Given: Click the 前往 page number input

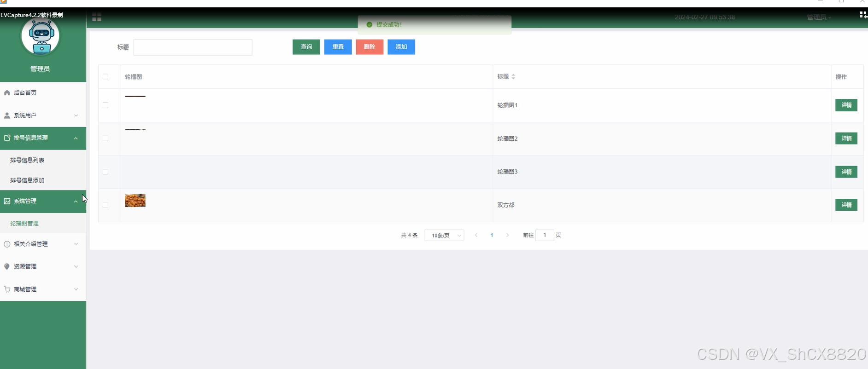Looking at the screenshot, I should pos(545,235).
